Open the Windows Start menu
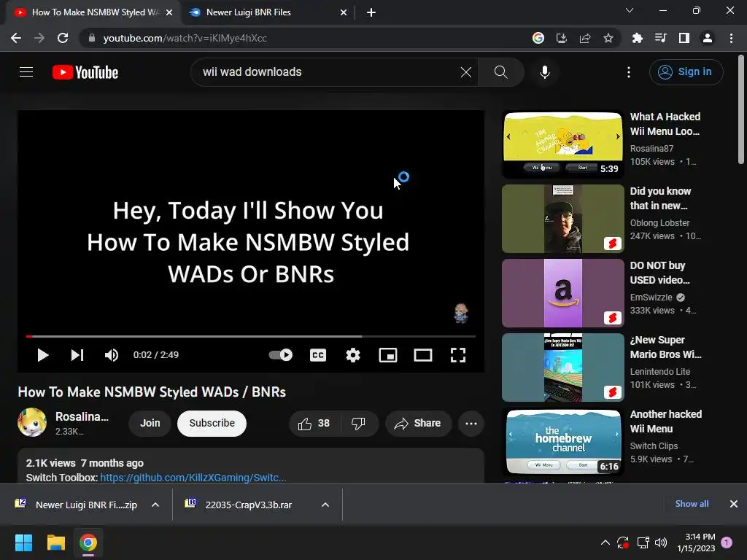 23,542
